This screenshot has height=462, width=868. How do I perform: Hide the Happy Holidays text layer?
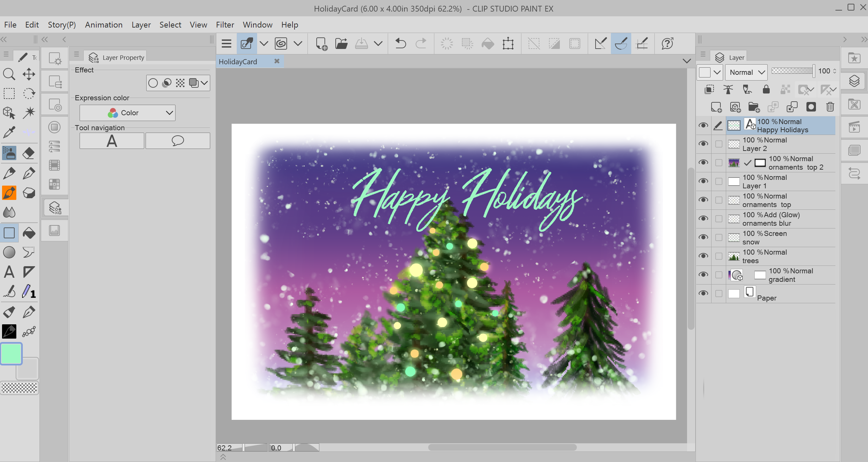tap(703, 125)
